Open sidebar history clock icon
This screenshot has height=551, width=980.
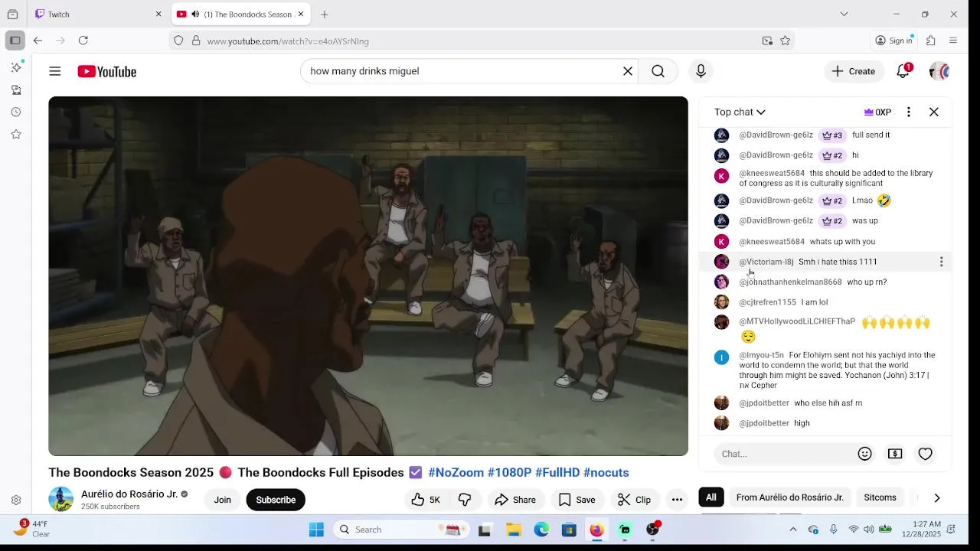point(16,112)
